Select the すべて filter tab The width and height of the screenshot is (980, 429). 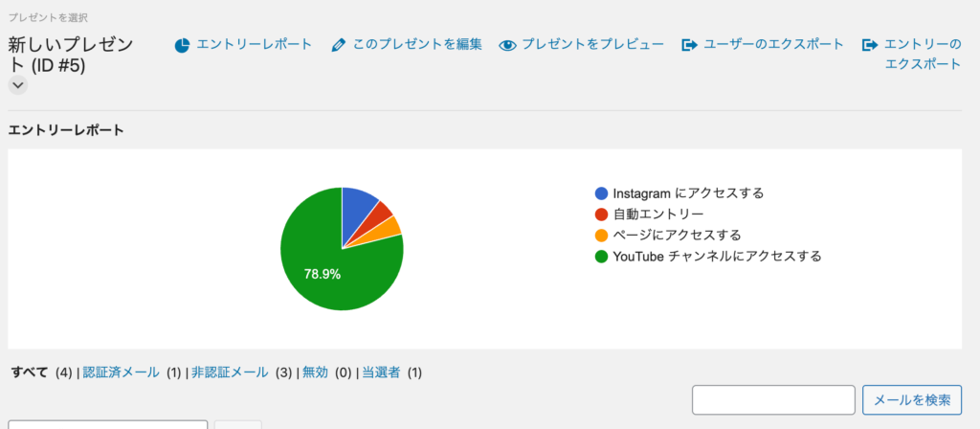30,373
